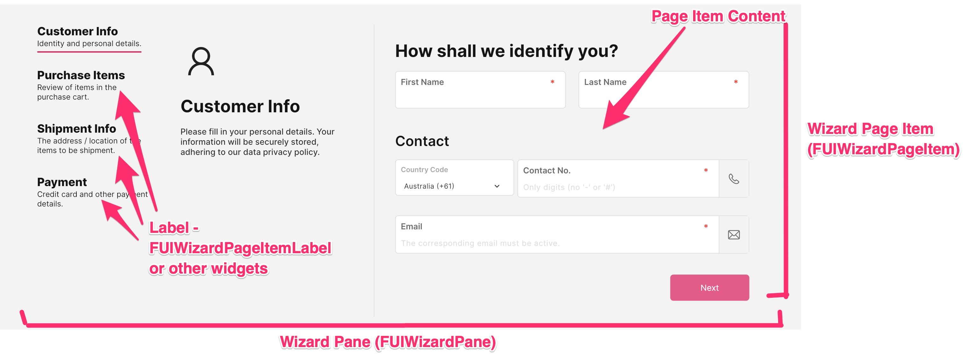The image size is (980, 355).
Task: Click the Page Item Content annotation label
Action: (718, 16)
